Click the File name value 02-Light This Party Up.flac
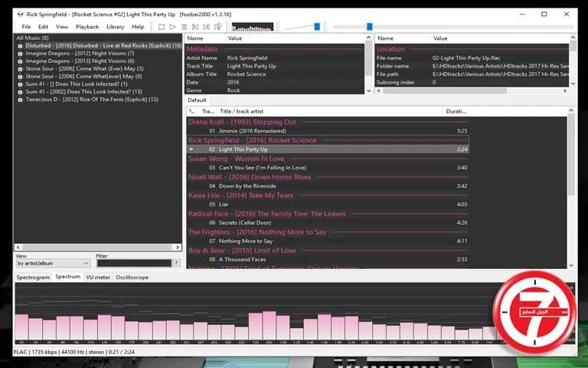This screenshot has height=368, width=588. click(x=466, y=58)
